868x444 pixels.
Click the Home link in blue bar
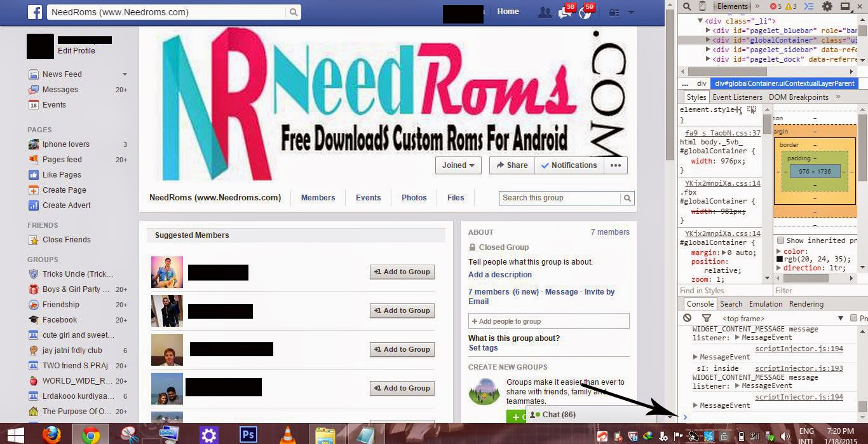coord(508,11)
